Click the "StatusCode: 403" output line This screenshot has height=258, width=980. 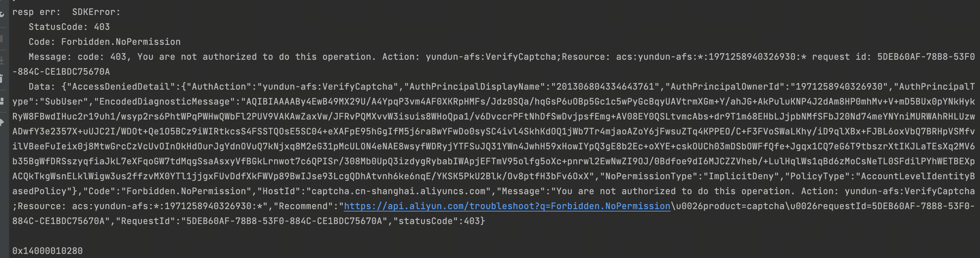coord(69,27)
